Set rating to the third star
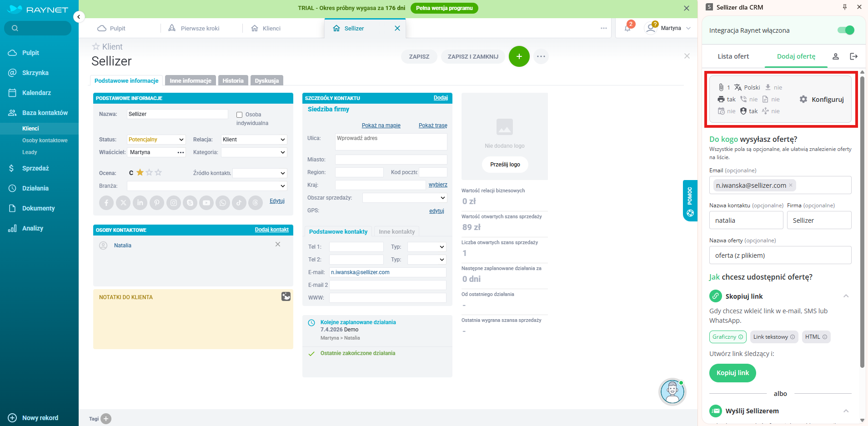The width and height of the screenshot is (868, 426). coord(158,173)
